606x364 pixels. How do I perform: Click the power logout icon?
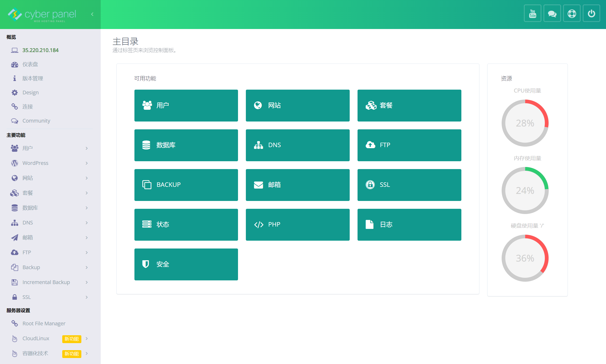pos(591,14)
